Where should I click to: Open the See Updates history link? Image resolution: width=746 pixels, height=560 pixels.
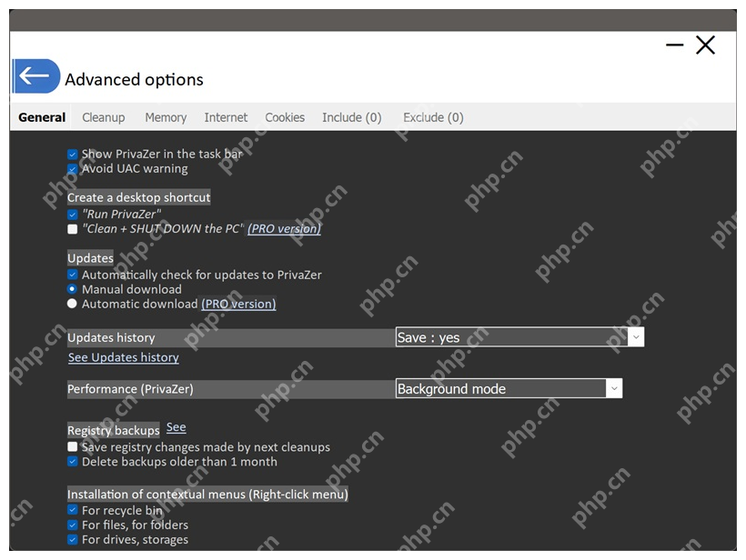coord(124,357)
